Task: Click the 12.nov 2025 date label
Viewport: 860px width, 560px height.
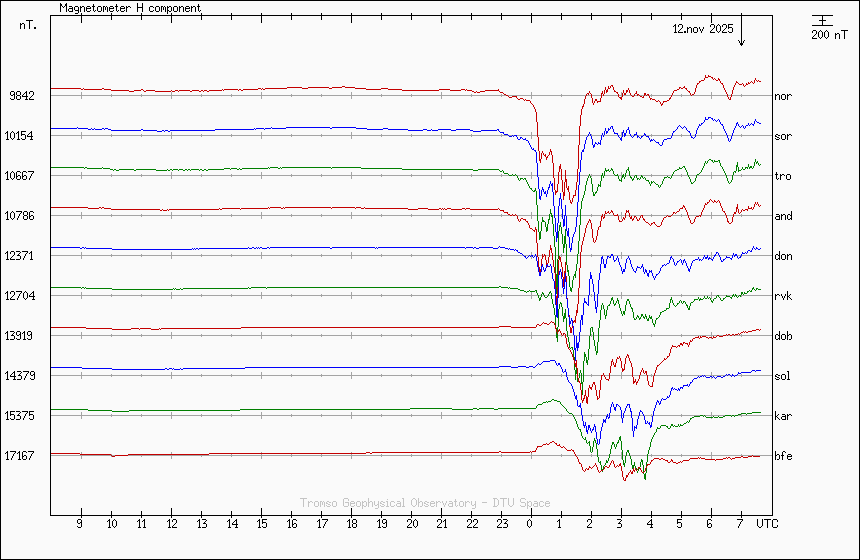Action: (x=702, y=29)
